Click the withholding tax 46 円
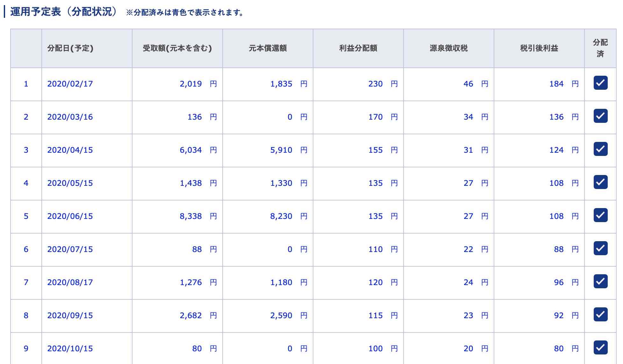Viewport: 623px width, 364px height. [x=476, y=84]
